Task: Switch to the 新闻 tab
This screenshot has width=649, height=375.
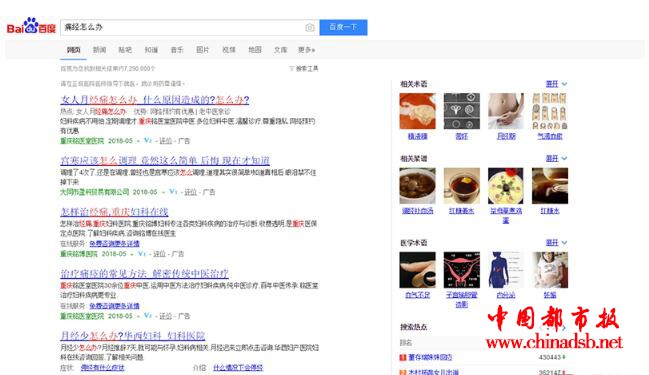Action: 99,50
